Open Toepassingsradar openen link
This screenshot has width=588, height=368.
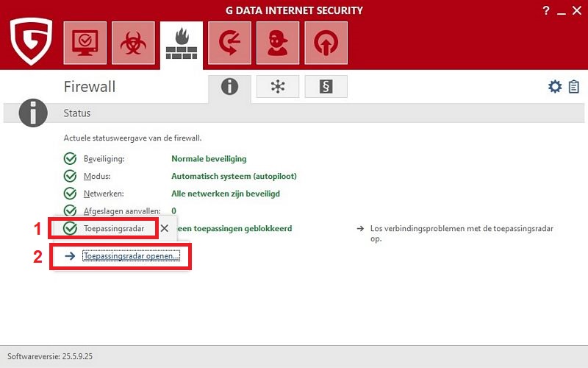[132, 256]
